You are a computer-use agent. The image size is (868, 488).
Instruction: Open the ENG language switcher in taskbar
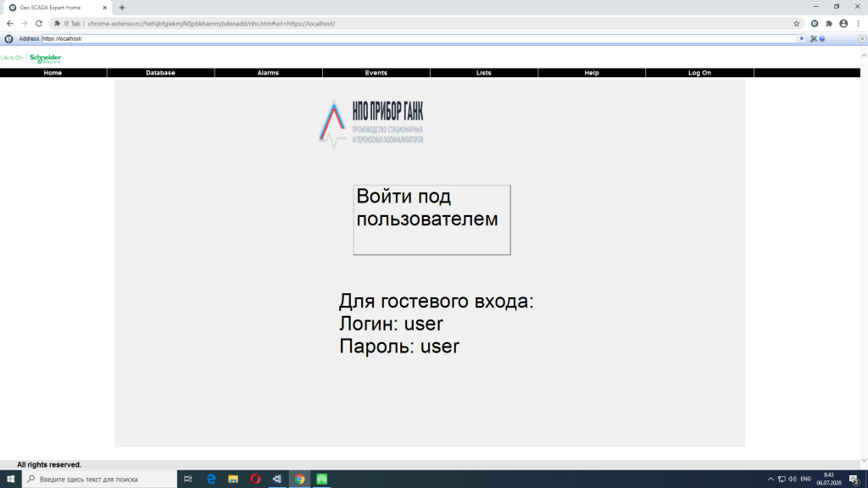tap(805, 480)
